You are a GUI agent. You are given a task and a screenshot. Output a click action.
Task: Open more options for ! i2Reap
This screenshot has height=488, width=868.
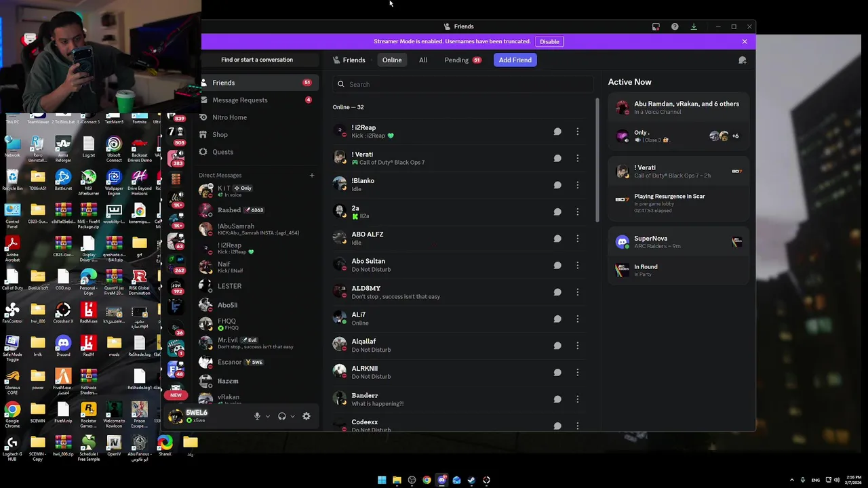[x=578, y=131]
